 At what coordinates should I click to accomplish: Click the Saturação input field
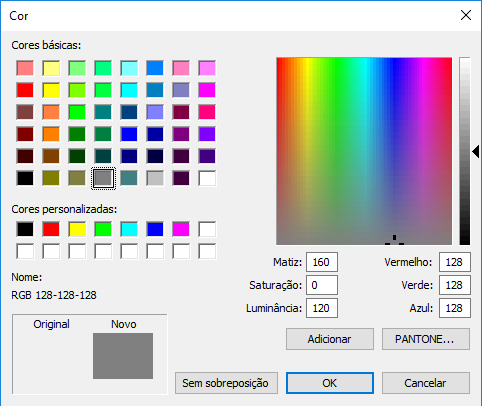[322, 285]
